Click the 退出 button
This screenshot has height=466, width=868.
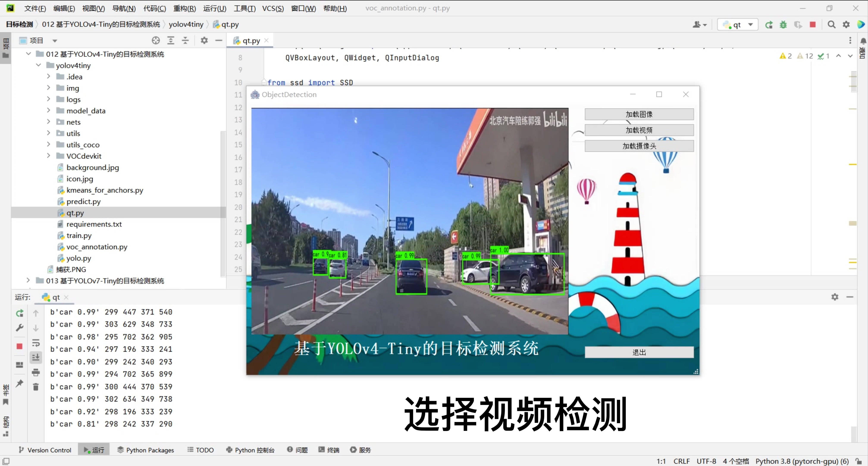tap(639, 352)
